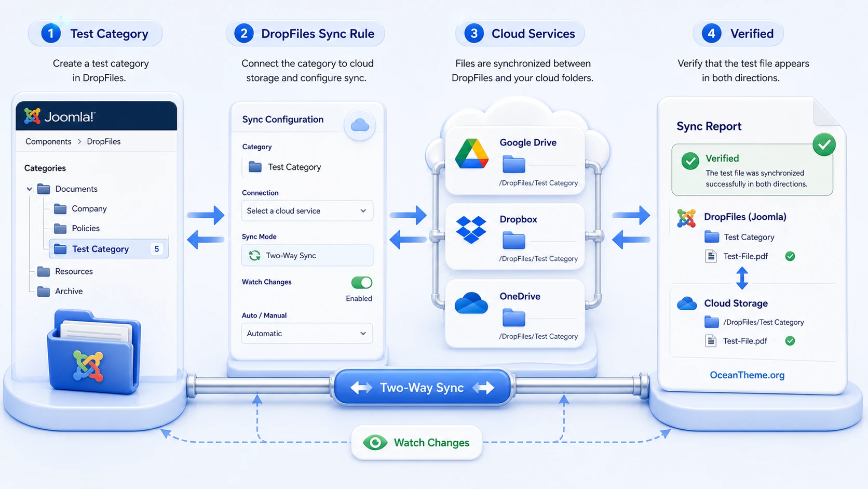Click the chevron of the Auto / Manual dropdown

pos(363,333)
